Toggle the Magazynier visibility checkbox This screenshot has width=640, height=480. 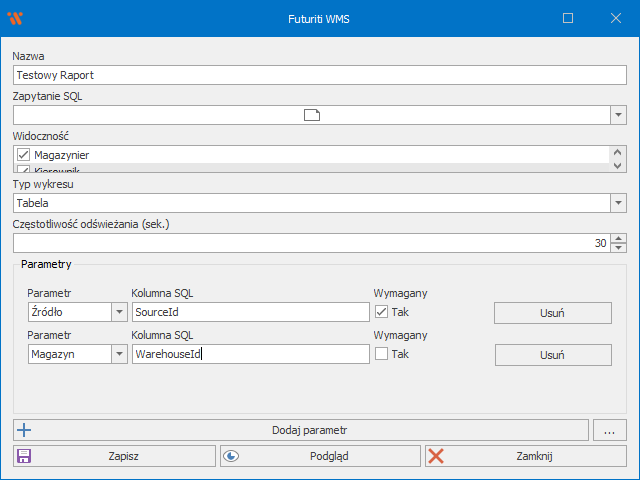tap(24, 155)
